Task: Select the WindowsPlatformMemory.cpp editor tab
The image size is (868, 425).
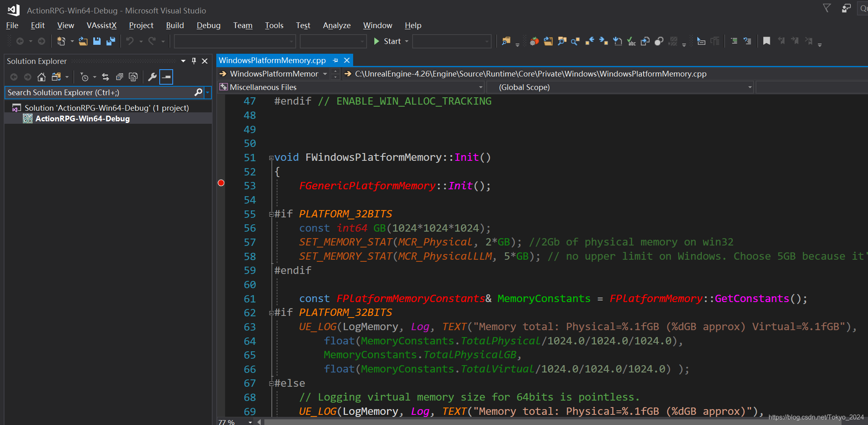Action: (272, 60)
